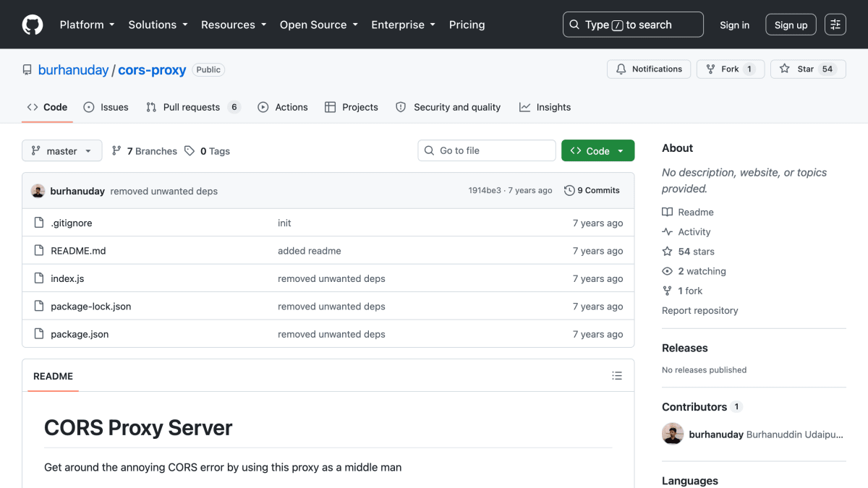Click 'removed unwanted deps' latest commit message

point(163,192)
